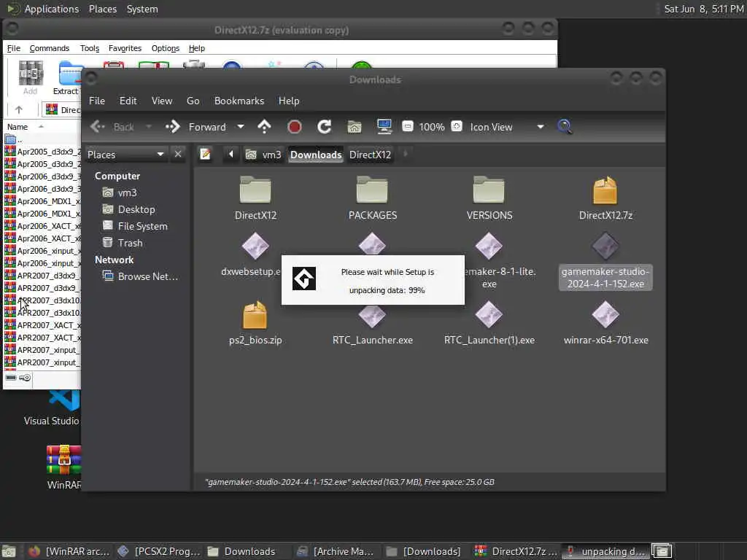This screenshot has width=747, height=560.
Task: Select the PACKAGES folder icon
Action: pyautogui.click(x=372, y=190)
